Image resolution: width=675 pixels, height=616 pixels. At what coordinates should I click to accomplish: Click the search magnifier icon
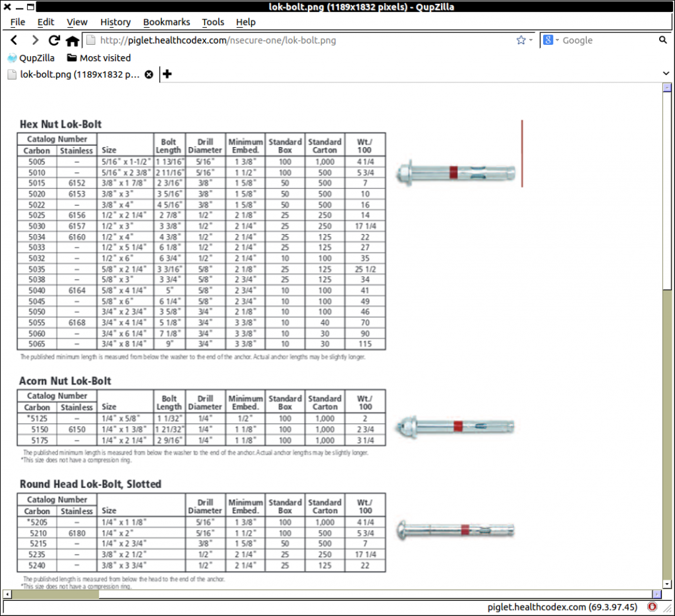pos(662,40)
